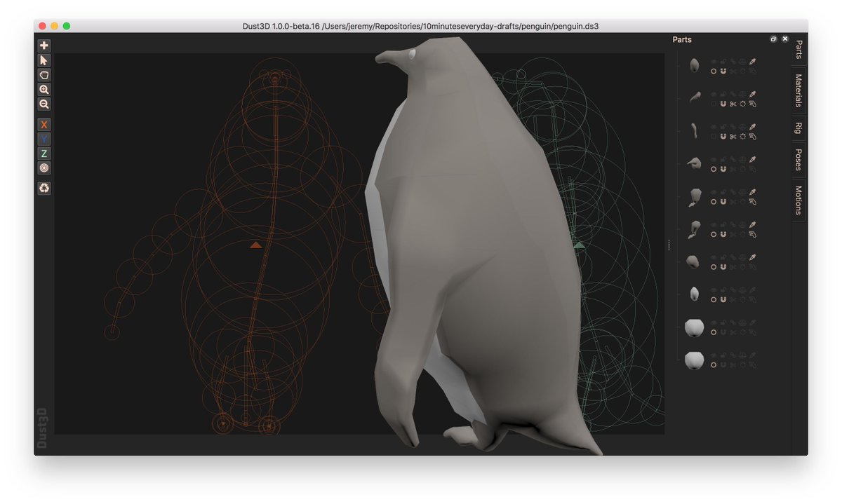
Task: Open the Rig side tab
Action: [x=799, y=128]
